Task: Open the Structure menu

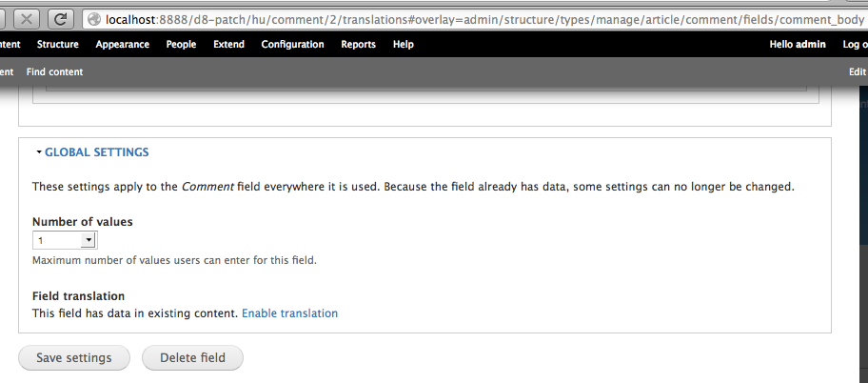Action: tap(57, 45)
